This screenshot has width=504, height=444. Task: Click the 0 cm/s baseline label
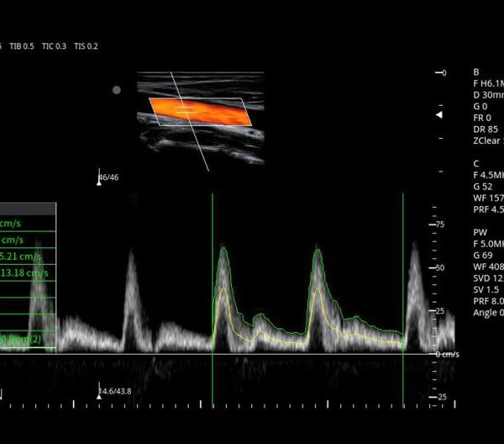pyautogui.click(x=445, y=354)
